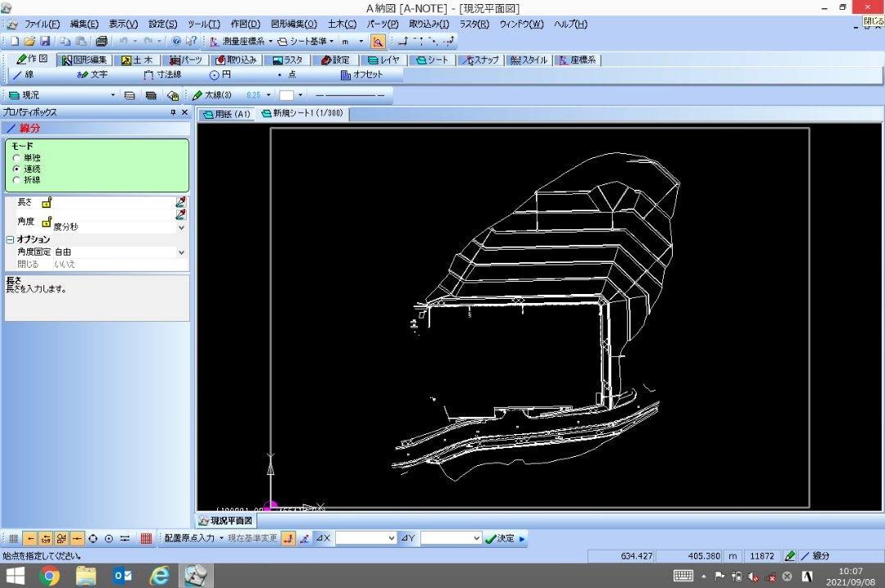The image size is (885, 588).
Task: Select the オフセット offset tool
Action: click(x=362, y=75)
